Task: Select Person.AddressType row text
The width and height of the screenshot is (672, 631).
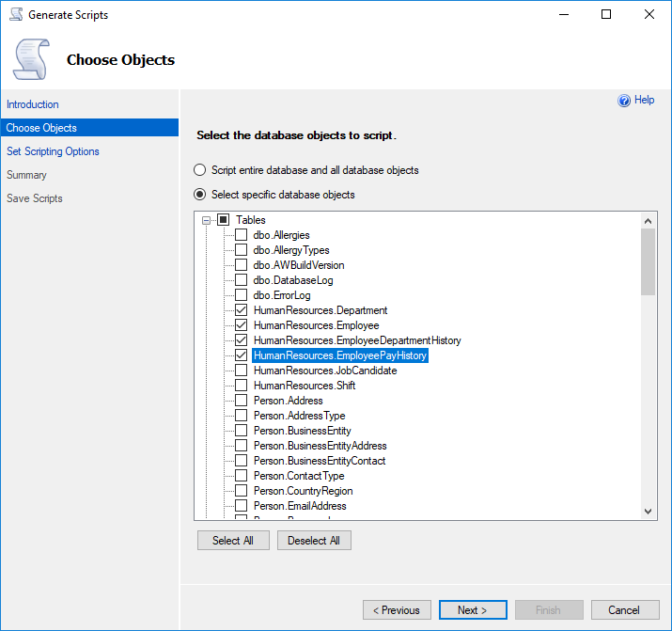Action: pos(300,416)
